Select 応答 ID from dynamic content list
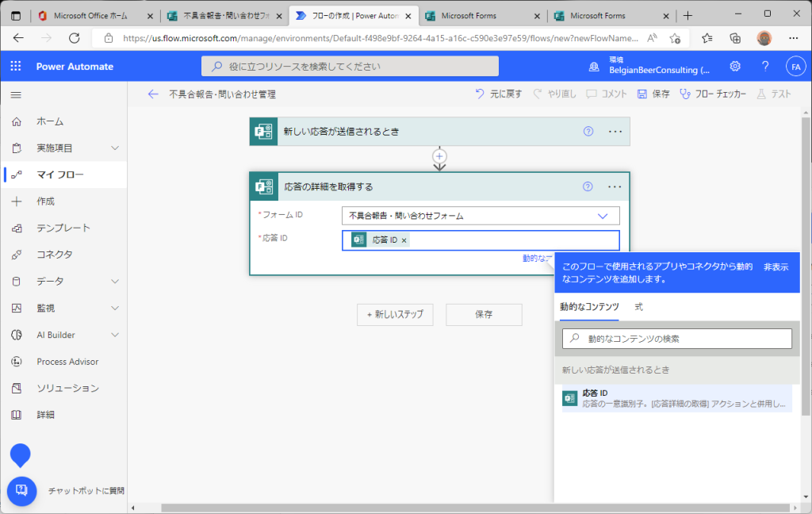812x514 pixels. click(677, 398)
